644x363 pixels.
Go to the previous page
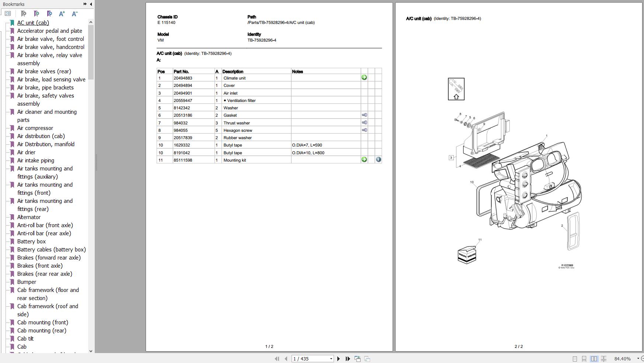286,359
